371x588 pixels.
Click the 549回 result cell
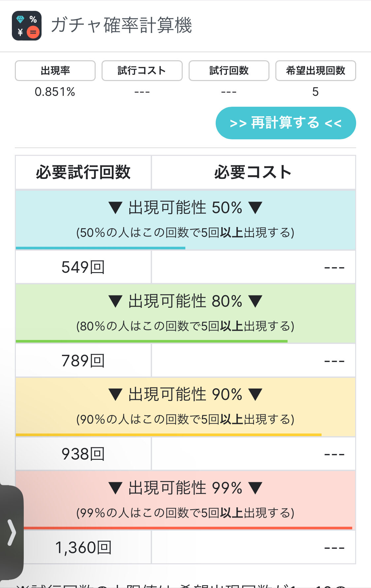pos(83,267)
